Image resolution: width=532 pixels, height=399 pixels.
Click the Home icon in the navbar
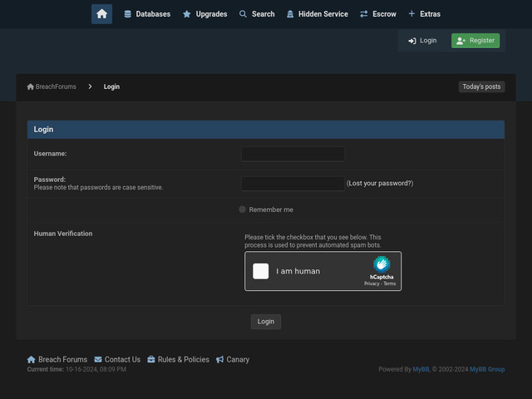101,14
